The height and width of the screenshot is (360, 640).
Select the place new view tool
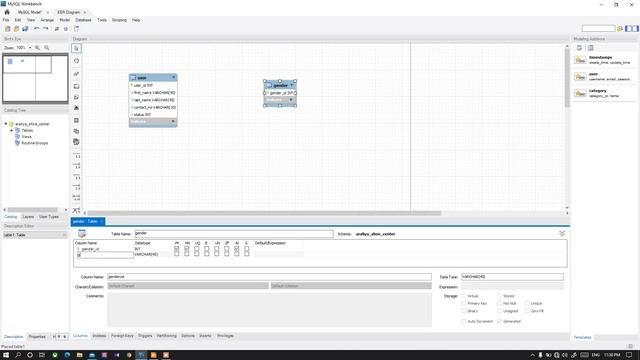[76, 131]
